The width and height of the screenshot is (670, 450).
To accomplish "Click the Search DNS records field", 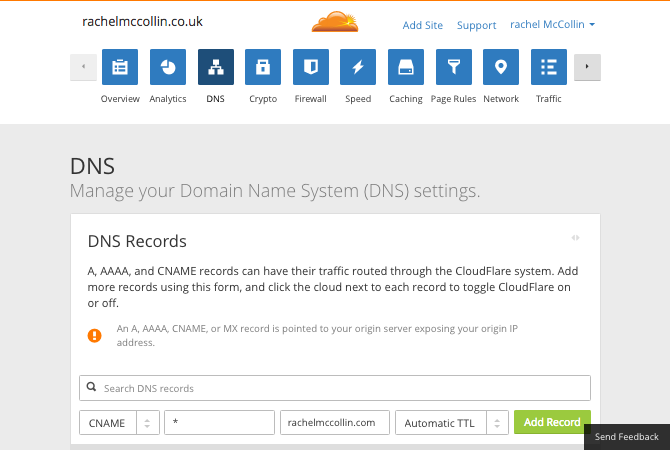I will tap(335, 388).
